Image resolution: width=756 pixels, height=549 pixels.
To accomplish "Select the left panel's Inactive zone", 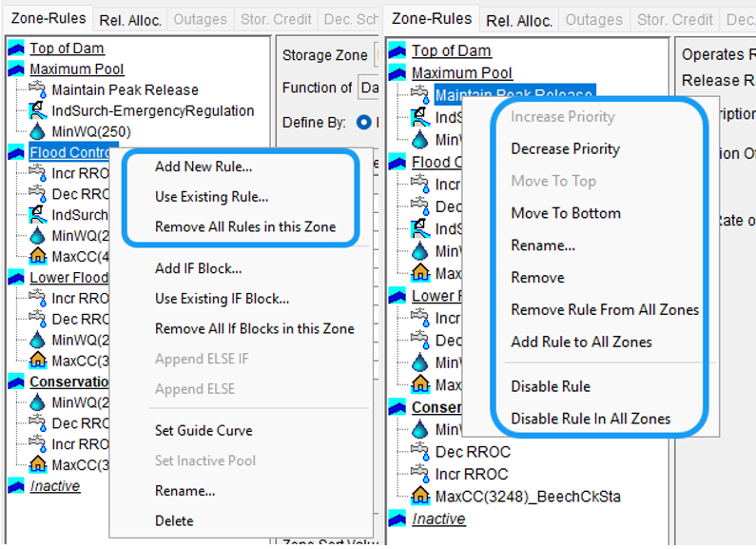I will pyautogui.click(x=54, y=486).
